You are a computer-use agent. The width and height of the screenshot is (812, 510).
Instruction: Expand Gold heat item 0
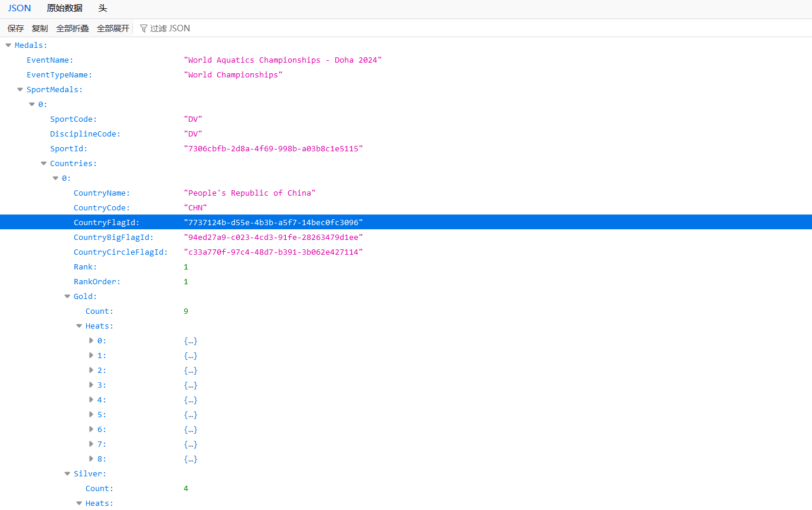(x=91, y=340)
